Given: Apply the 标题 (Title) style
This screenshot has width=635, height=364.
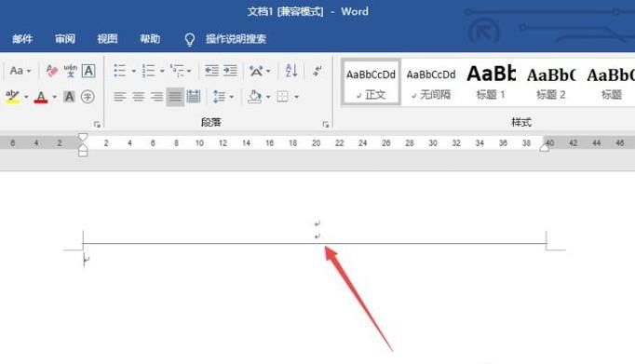Looking at the screenshot, I should (611, 83).
